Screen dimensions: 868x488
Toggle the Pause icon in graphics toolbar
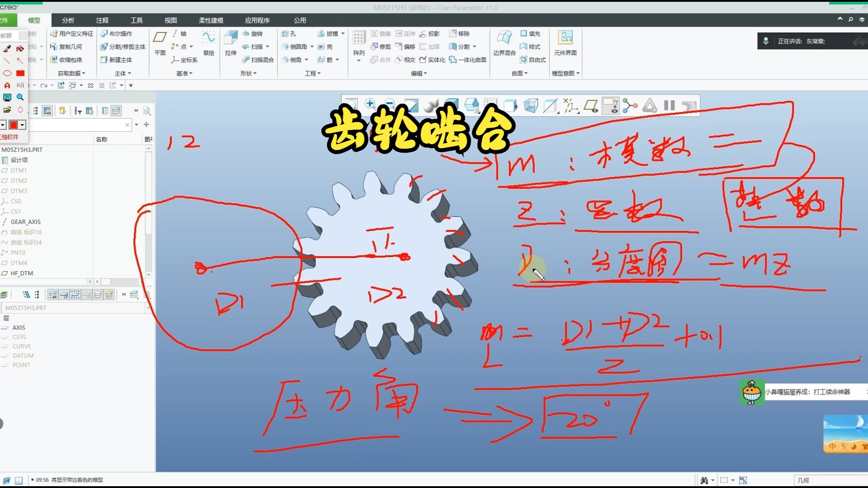(669, 105)
